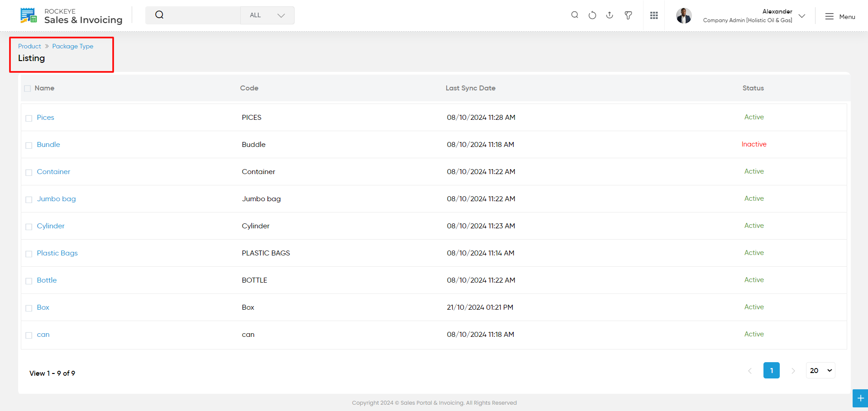Click the Active status of Pices

(754, 117)
